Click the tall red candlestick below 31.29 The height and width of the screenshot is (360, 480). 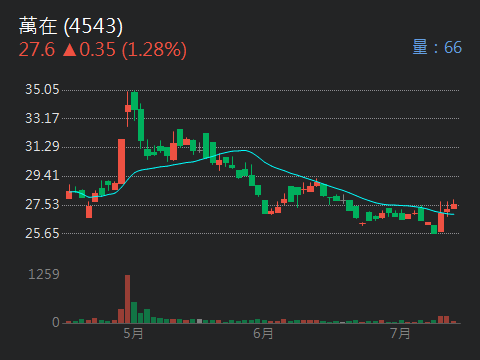click(x=121, y=162)
